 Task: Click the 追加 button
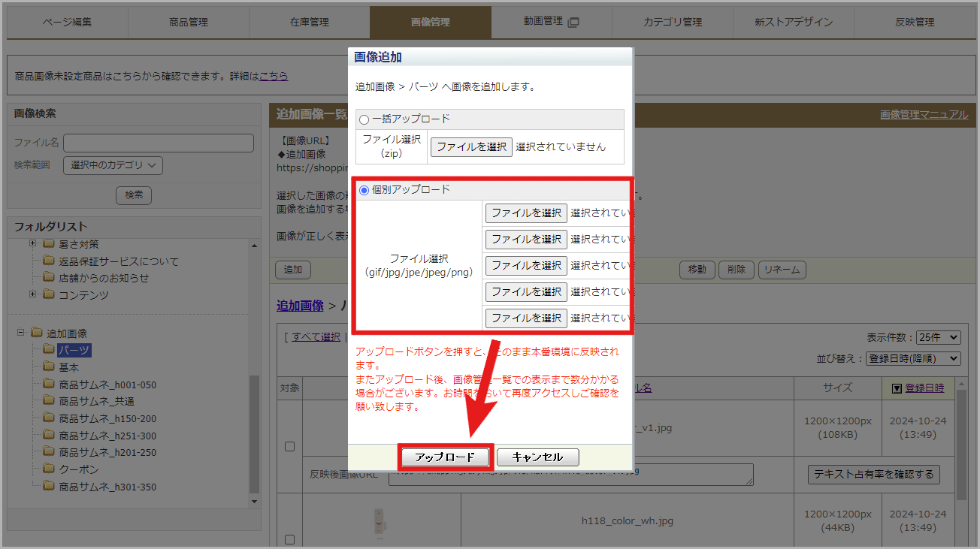[293, 270]
